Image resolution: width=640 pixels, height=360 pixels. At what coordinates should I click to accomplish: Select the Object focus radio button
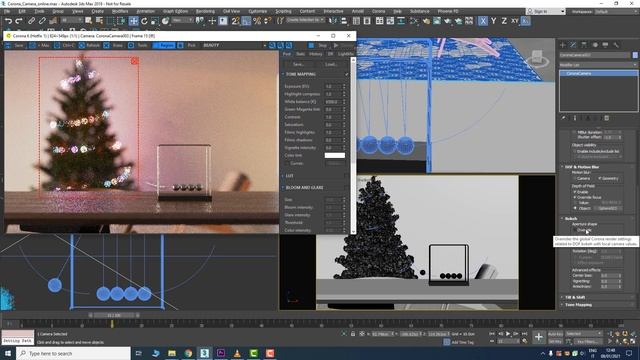[x=575, y=208]
